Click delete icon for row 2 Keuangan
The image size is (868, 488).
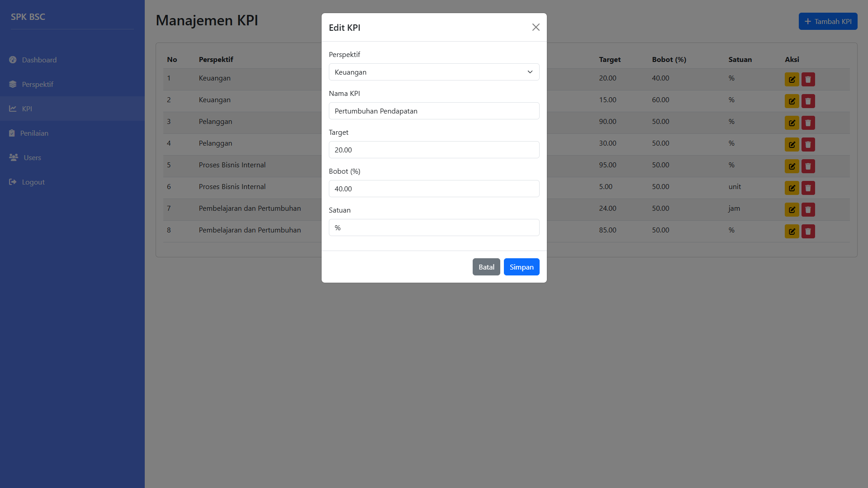click(808, 101)
